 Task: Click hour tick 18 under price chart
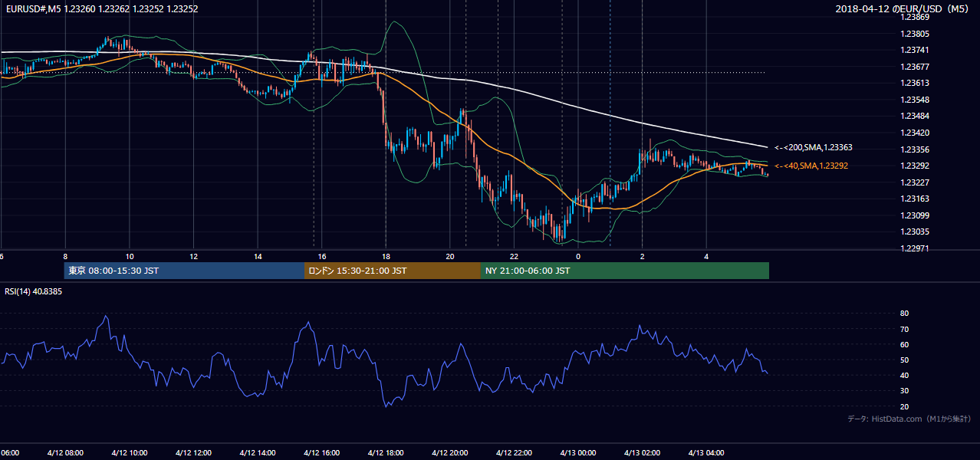click(386, 256)
